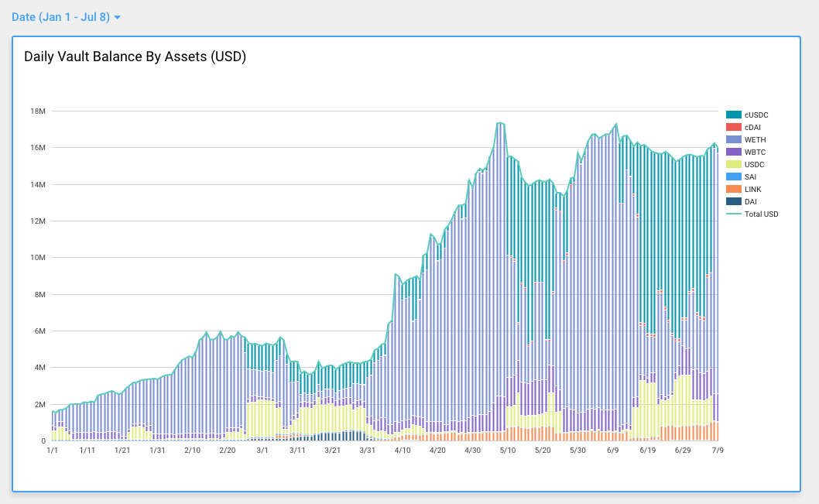819x504 pixels.
Task: Click the "cUSDC" legend text label
Action: pos(756,115)
